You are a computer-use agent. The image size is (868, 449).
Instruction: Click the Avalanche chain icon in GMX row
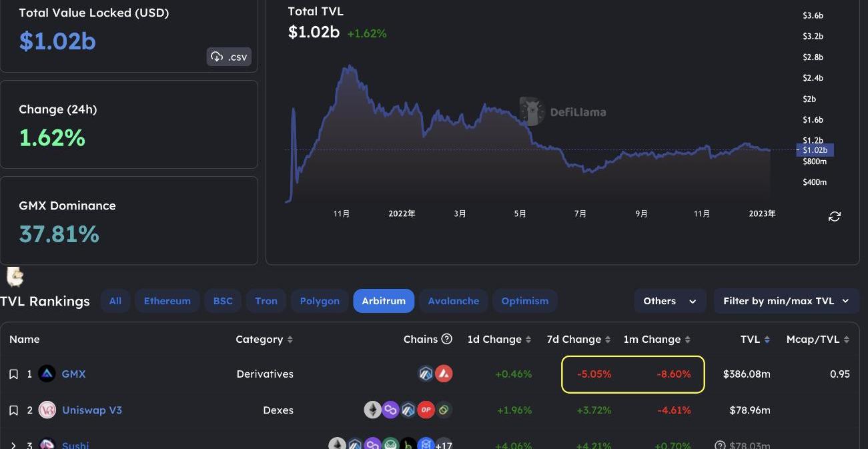pos(444,374)
